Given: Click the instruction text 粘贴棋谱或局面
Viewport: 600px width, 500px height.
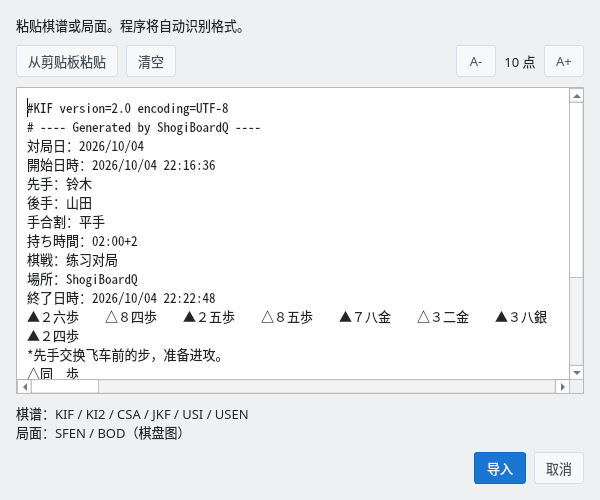Looking at the screenshot, I should [x=130, y=27].
